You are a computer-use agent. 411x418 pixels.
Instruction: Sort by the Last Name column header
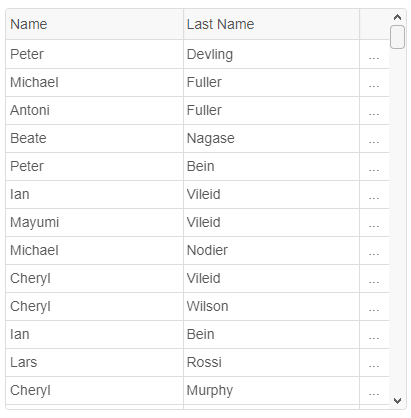(x=271, y=24)
